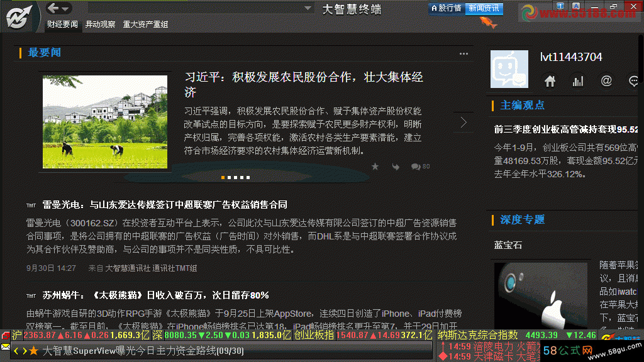Switch to the 重大资产重组 tab

pos(145,25)
